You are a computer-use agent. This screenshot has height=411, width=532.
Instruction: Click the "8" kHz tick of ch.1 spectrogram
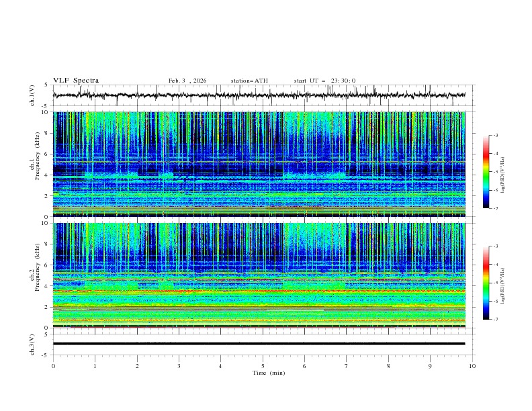point(47,133)
